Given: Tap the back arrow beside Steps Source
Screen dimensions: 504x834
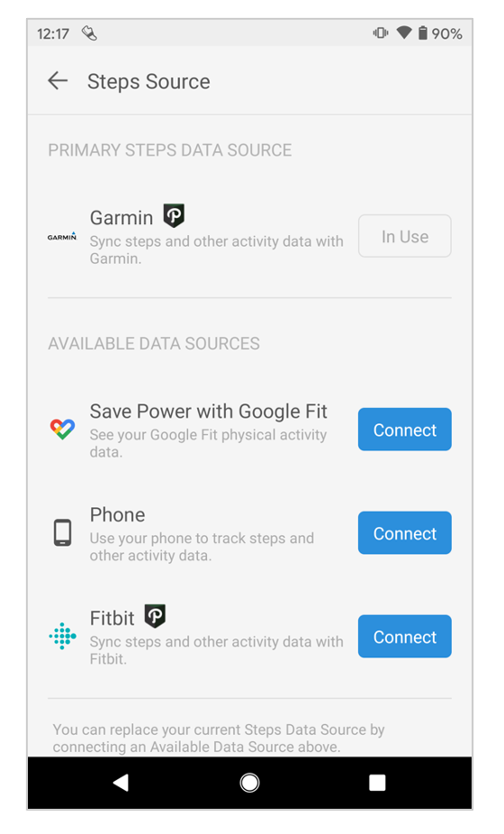Looking at the screenshot, I should coord(58,81).
